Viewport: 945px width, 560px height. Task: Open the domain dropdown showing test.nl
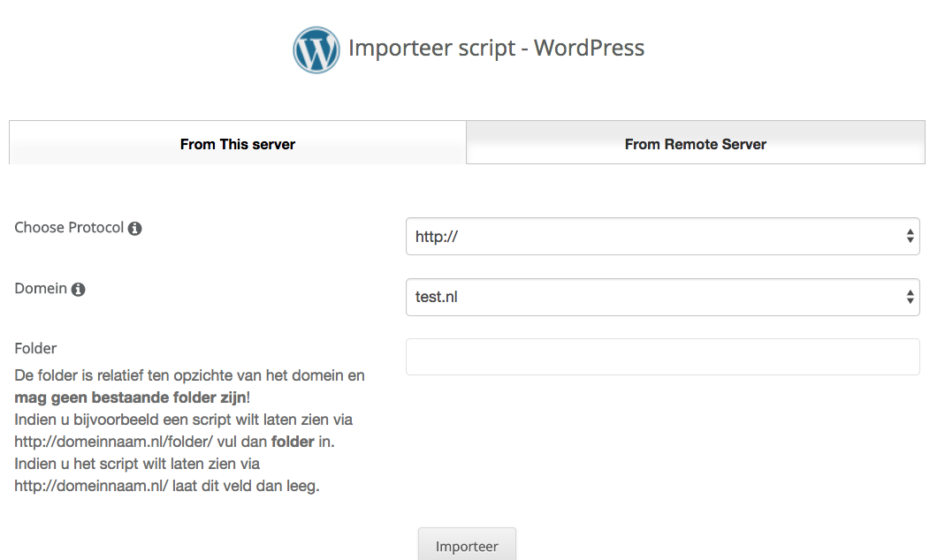[x=654, y=298]
